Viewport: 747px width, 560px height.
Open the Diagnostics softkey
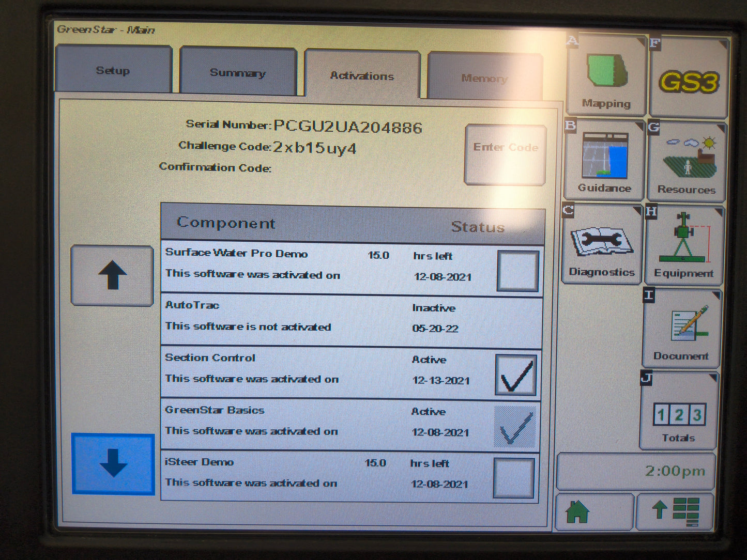[602, 244]
